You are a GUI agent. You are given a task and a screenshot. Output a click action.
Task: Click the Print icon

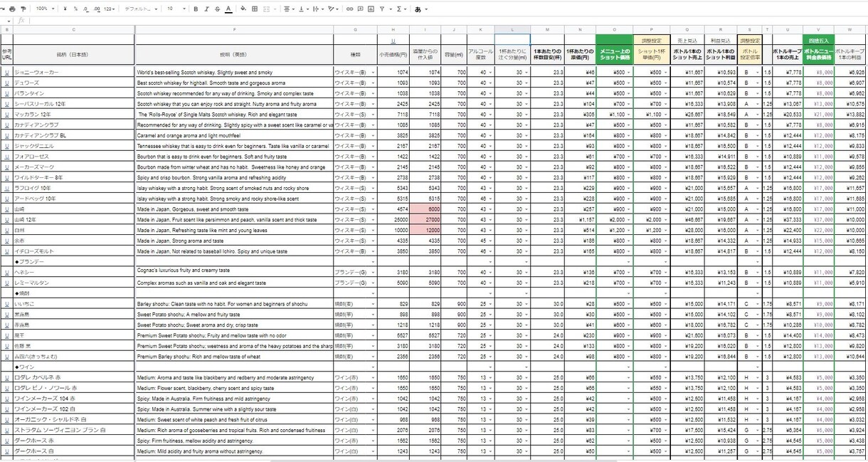coord(12,9)
